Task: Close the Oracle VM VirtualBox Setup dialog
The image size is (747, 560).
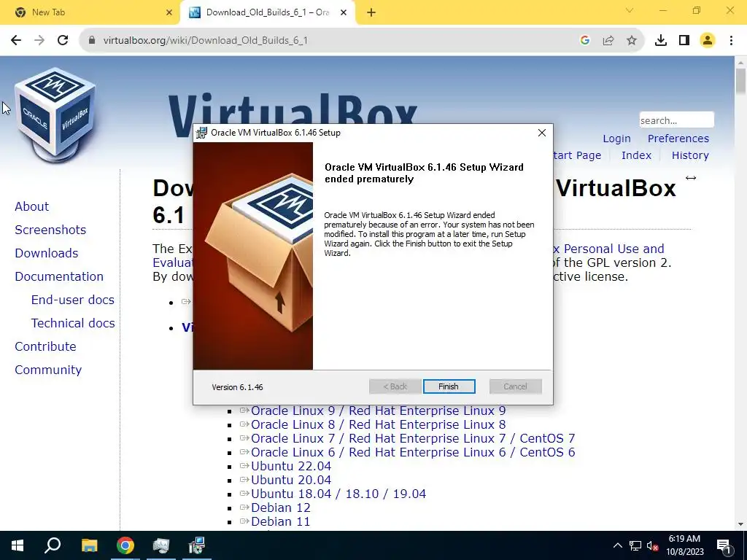Action: click(x=542, y=133)
